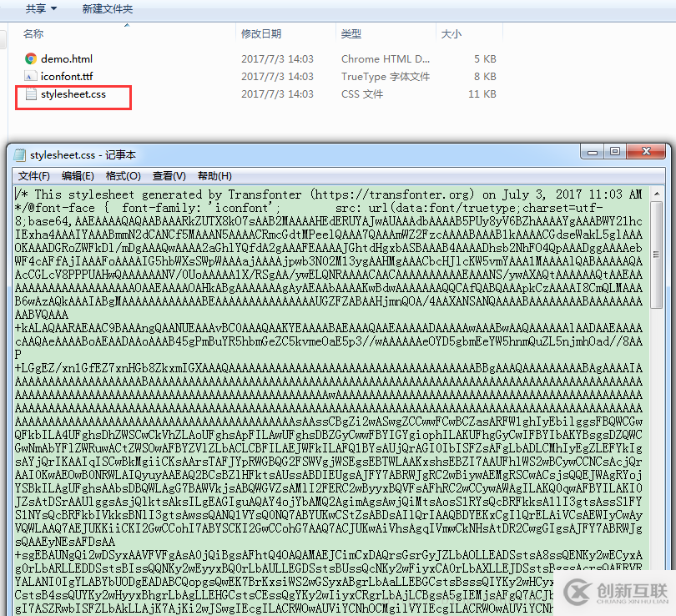Close the stylesheet.css Notepad window
Image resolution: width=676 pixels, height=616 pixels.
tap(646, 152)
